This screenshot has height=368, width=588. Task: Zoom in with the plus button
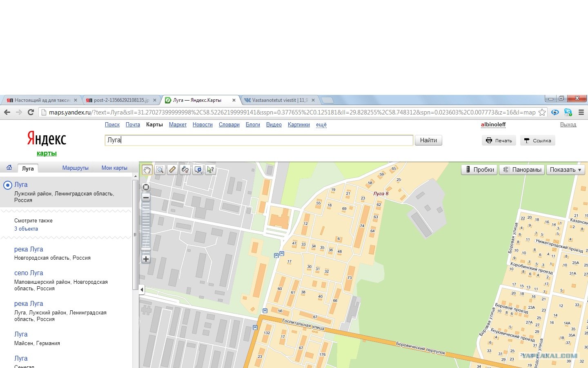[146, 259]
